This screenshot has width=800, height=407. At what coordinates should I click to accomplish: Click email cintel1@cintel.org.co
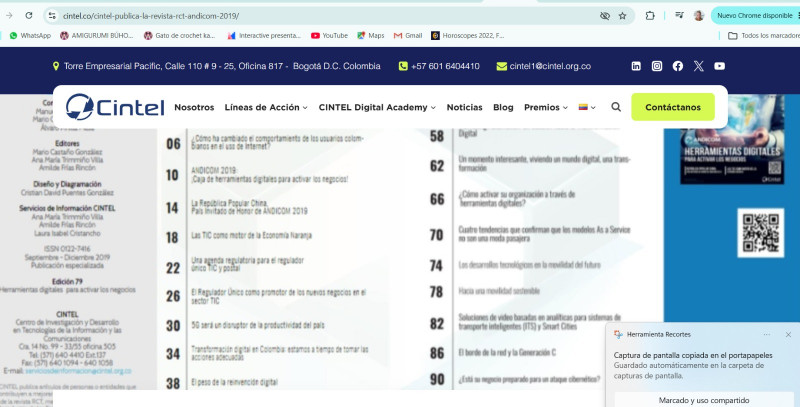(550, 66)
